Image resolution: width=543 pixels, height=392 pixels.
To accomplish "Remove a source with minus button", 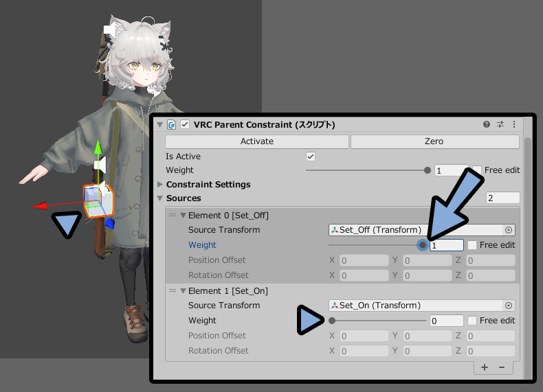I will click(502, 367).
